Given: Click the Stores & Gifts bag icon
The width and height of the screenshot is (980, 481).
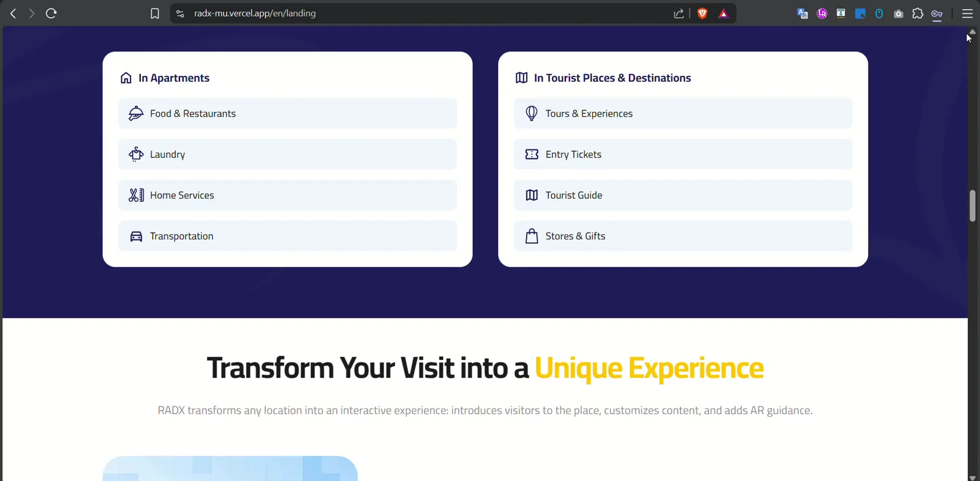Looking at the screenshot, I should (x=532, y=236).
